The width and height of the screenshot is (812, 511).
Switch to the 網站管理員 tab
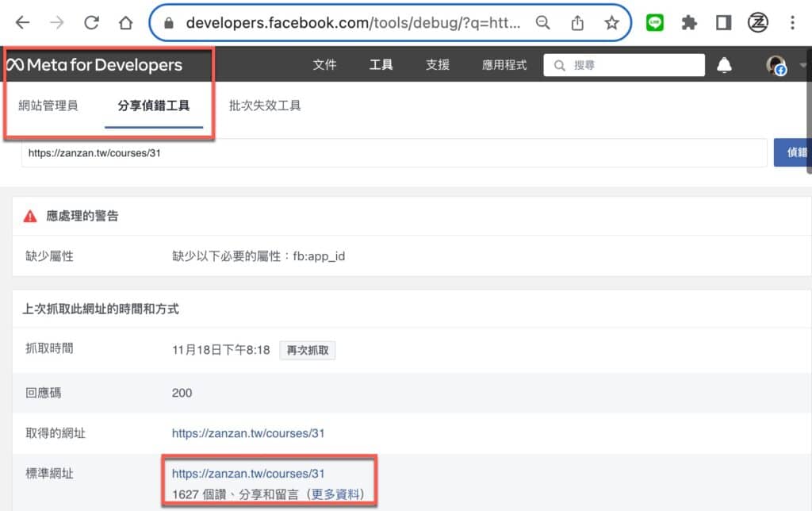[48, 106]
